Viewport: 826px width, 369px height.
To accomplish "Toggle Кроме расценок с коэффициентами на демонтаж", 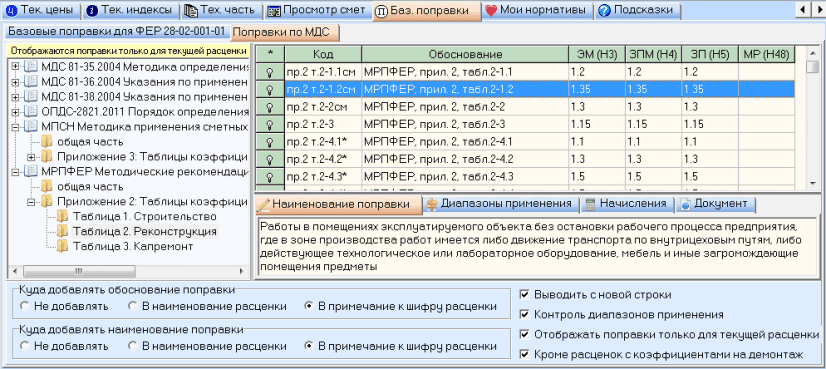I will click(524, 354).
